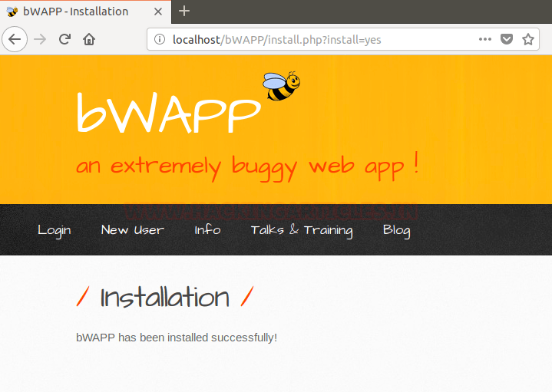Screen dimensions: 552x392
Task: Focus the address bar showing localhost/bWAPP/install.php
Action: tap(307, 39)
